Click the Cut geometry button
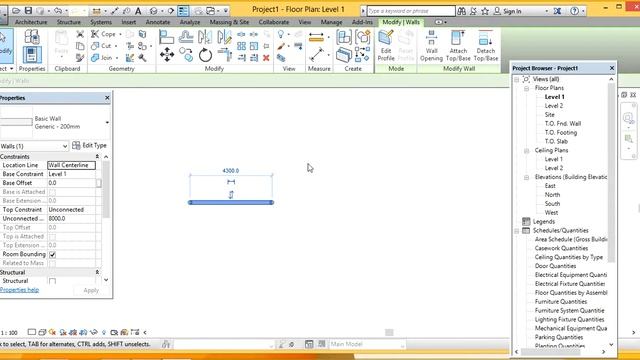Screen dimensions: 640x360 coord(102,46)
